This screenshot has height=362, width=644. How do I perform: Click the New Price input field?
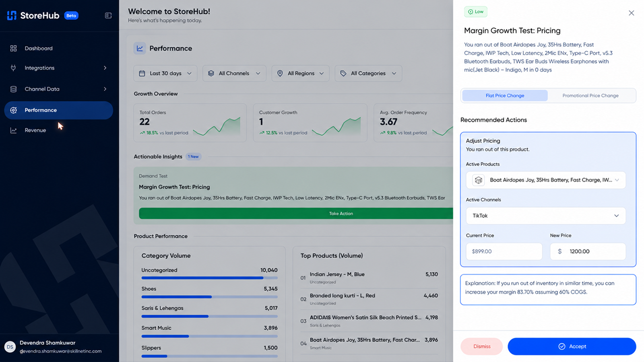click(588, 251)
